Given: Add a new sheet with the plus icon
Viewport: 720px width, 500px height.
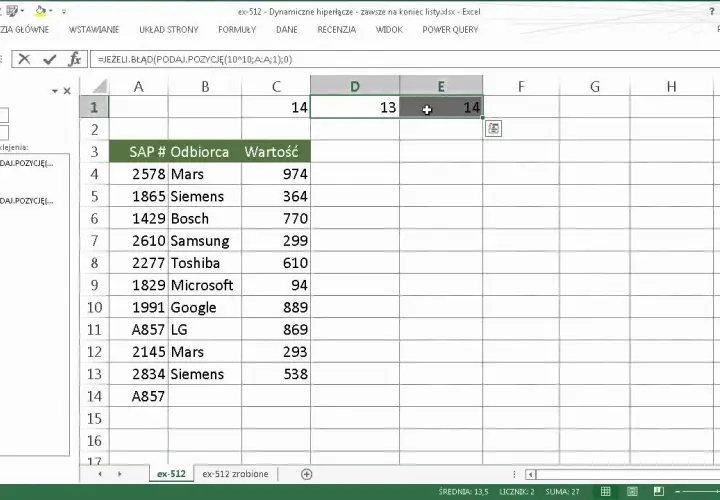Looking at the screenshot, I should [306, 474].
